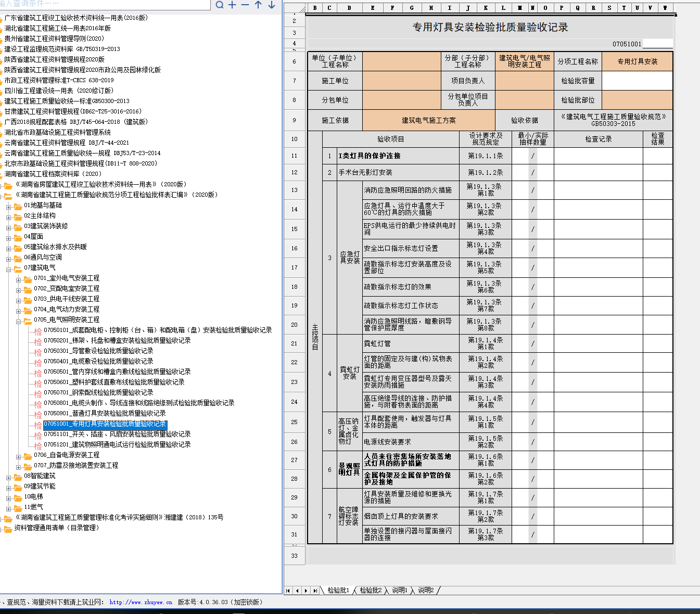Click the folder icon of 0702_变配电室安装工程

pyautogui.click(x=28, y=289)
